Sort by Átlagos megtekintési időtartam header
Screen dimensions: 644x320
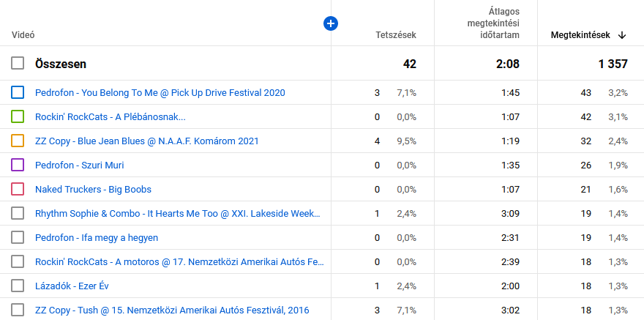pyautogui.click(x=493, y=23)
